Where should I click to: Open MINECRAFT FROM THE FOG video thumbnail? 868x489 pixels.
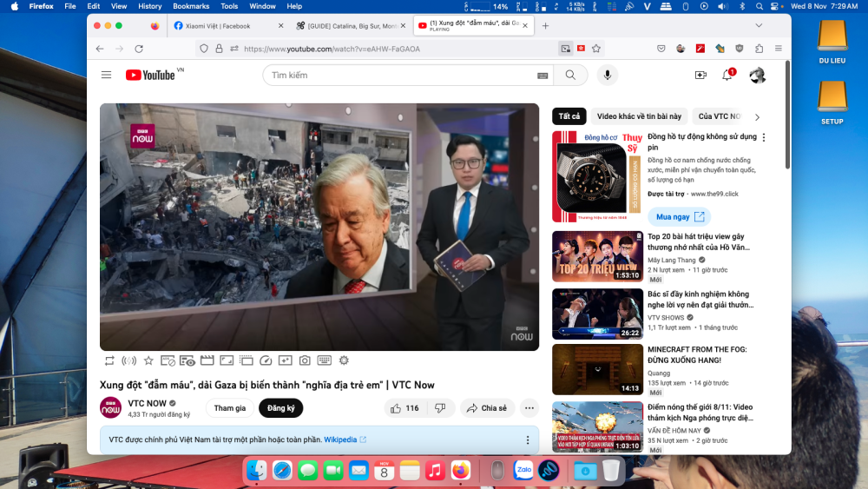tap(598, 370)
